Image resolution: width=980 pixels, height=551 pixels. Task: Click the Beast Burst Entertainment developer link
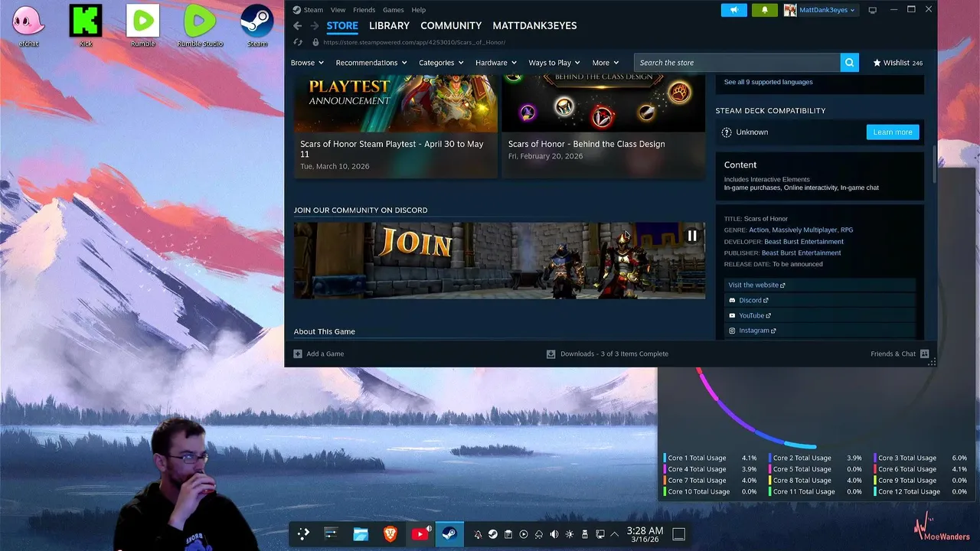804,241
